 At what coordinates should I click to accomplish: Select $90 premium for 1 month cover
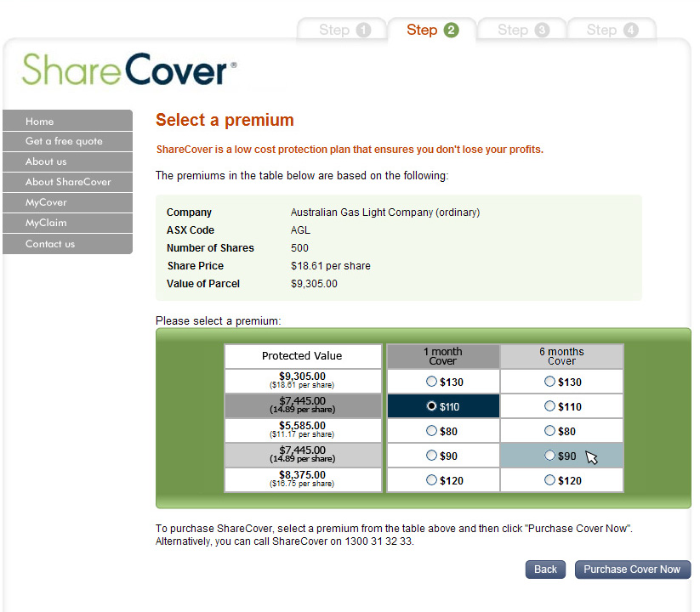[431, 455]
